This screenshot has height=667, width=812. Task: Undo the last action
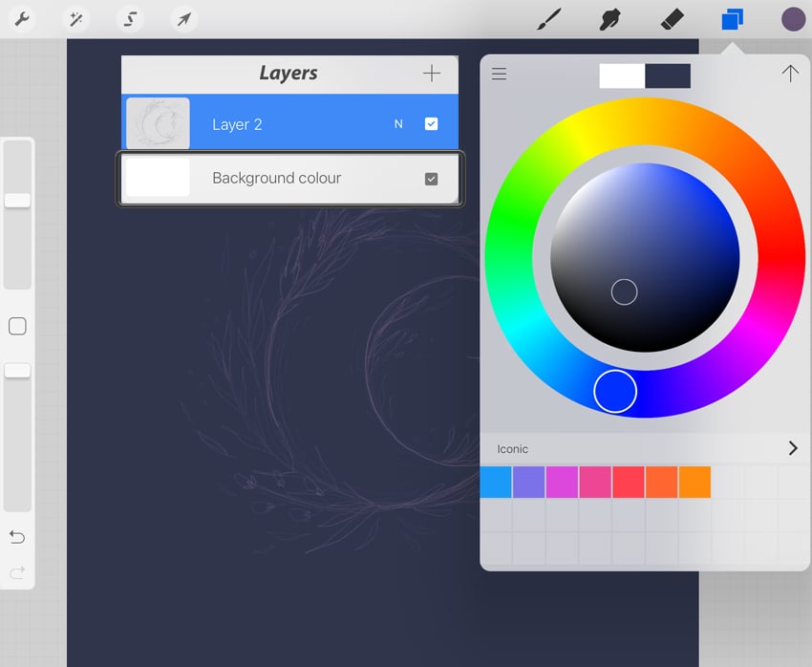[17, 537]
